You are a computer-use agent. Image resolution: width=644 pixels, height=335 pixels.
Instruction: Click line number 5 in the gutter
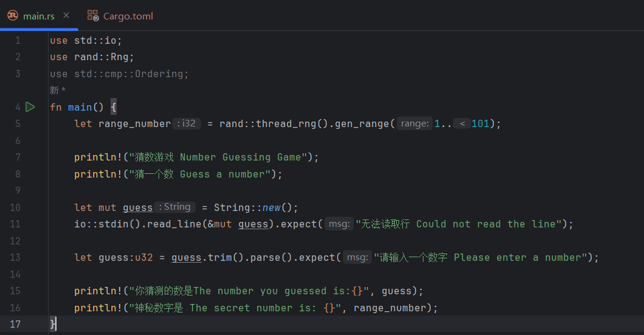18,123
